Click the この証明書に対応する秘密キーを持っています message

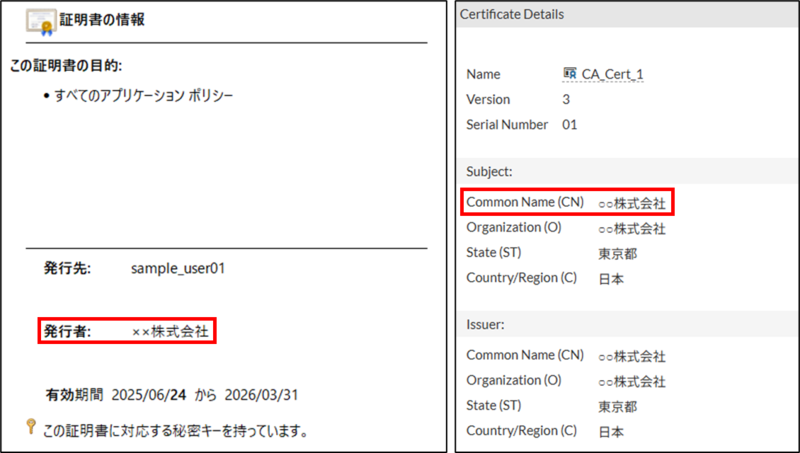tap(176, 431)
